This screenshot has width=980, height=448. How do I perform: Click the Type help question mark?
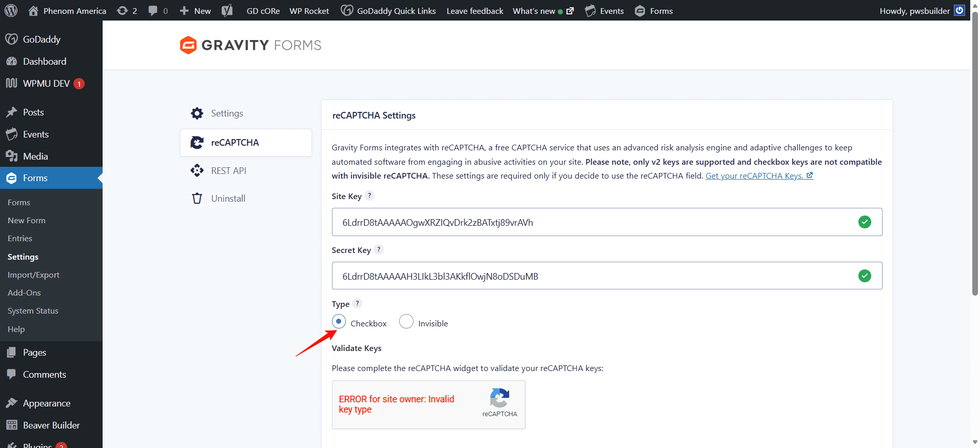pyautogui.click(x=358, y=303)
